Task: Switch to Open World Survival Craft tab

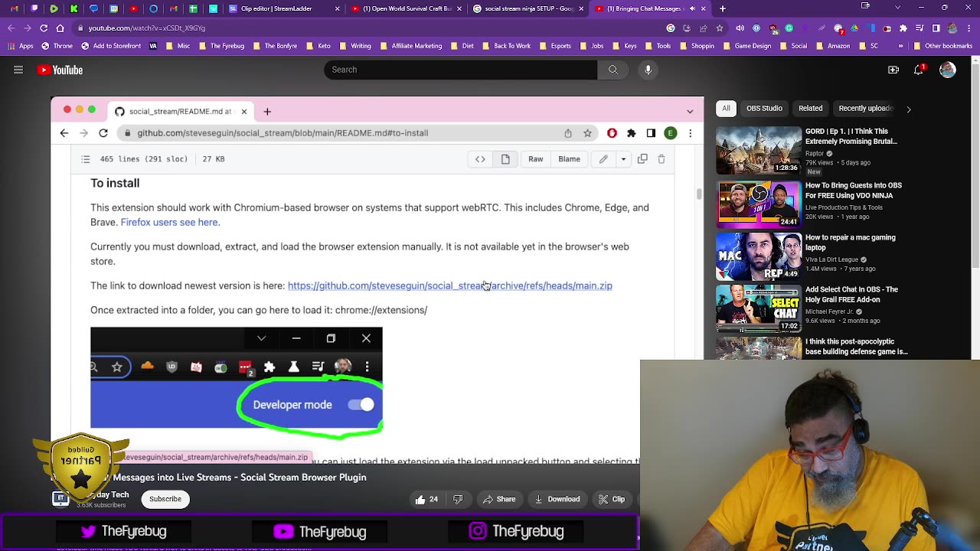Action: 406,9
